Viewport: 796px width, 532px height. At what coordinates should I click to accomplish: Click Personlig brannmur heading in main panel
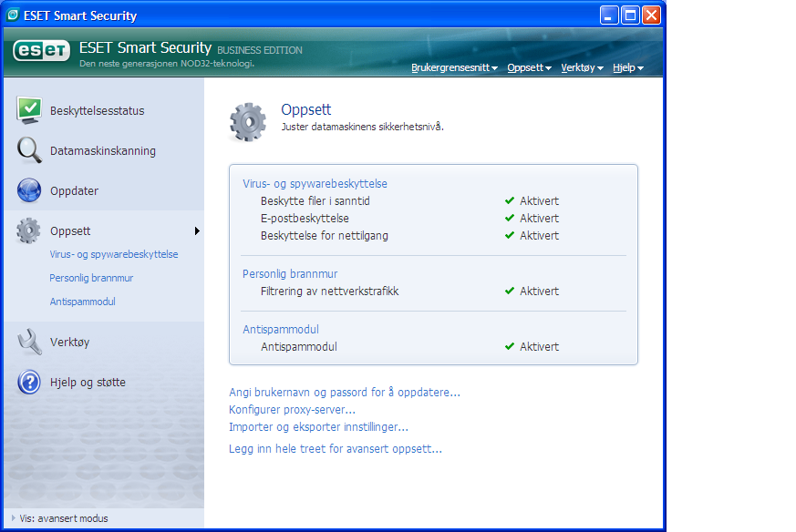coord(290,274)
